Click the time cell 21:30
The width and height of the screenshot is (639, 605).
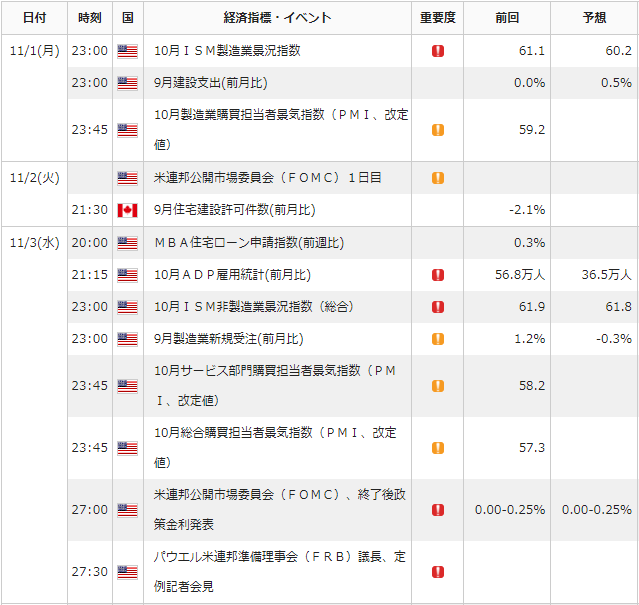(90, 210)
